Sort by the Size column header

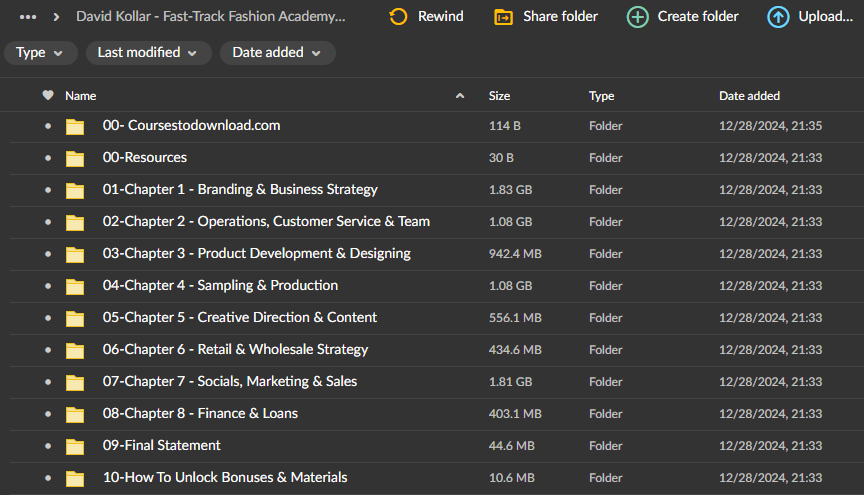pyautogui.click(x=499, y=96)
